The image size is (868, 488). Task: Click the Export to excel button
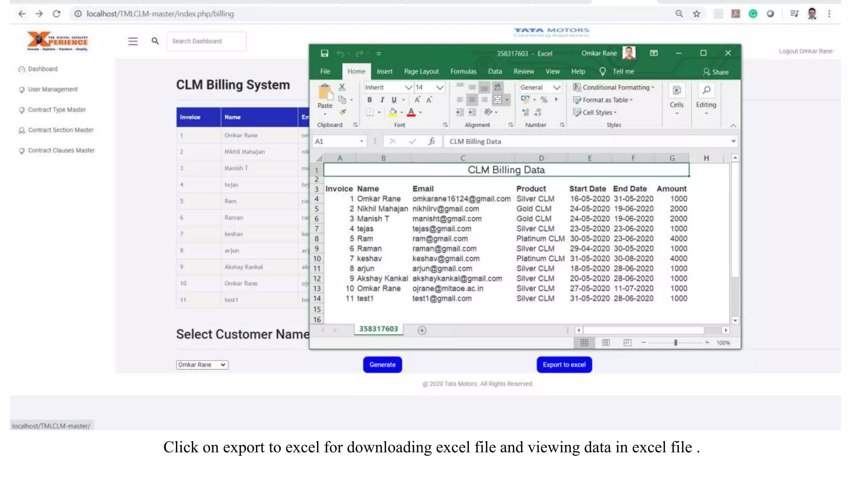coord(564,365)
